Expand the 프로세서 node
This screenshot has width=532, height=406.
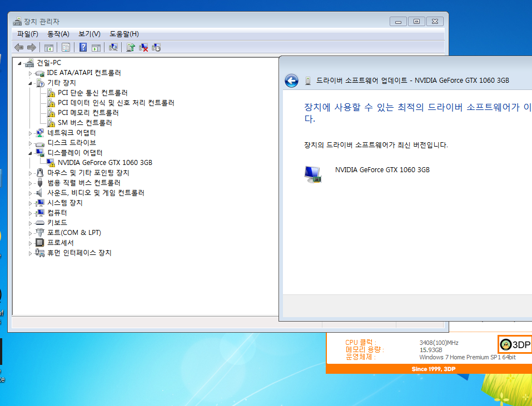(x=30, y=243)
